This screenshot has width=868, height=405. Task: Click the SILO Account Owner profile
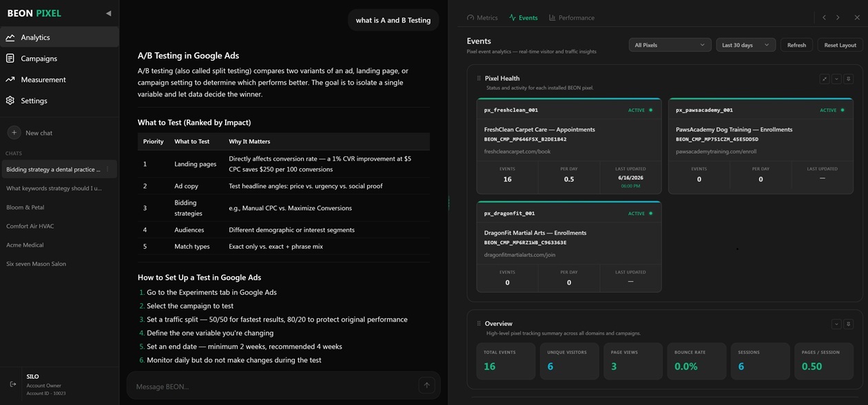45,385
